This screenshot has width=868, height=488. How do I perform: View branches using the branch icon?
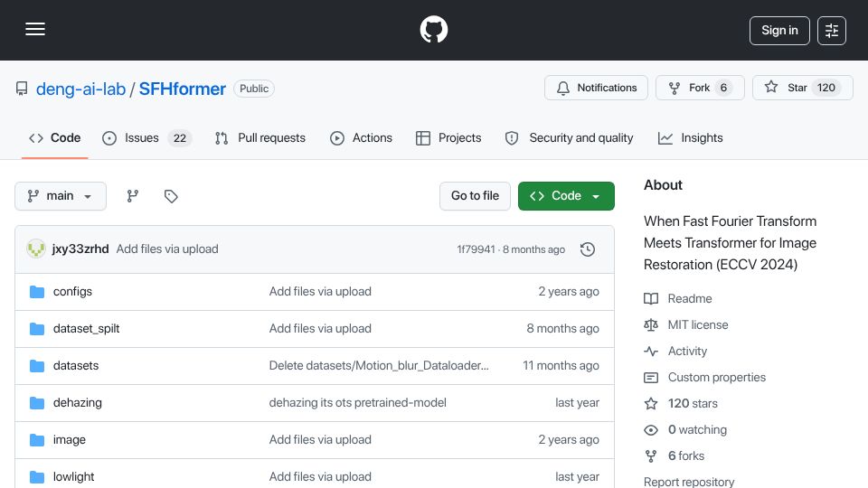tap(132, 196)
